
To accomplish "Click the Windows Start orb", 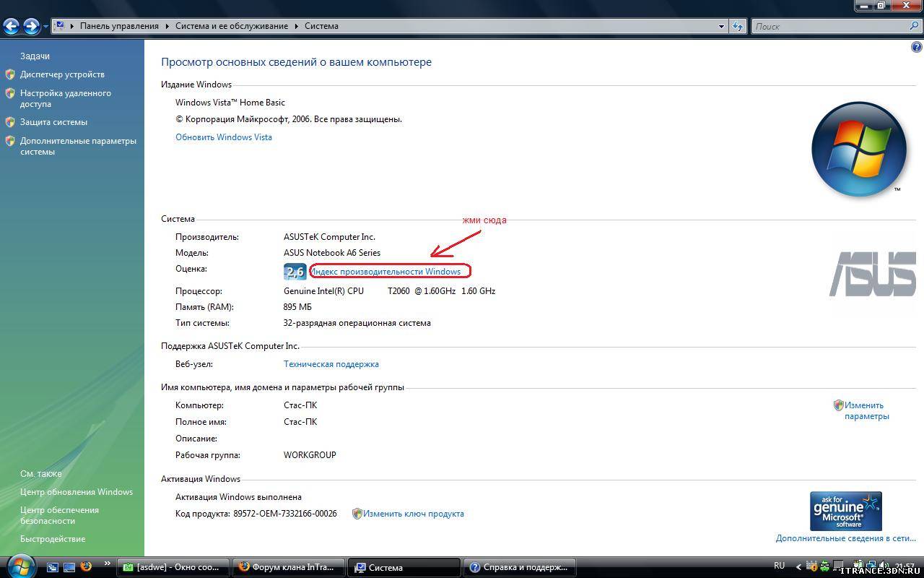I will pyautogui.click(x=20, y=566).
